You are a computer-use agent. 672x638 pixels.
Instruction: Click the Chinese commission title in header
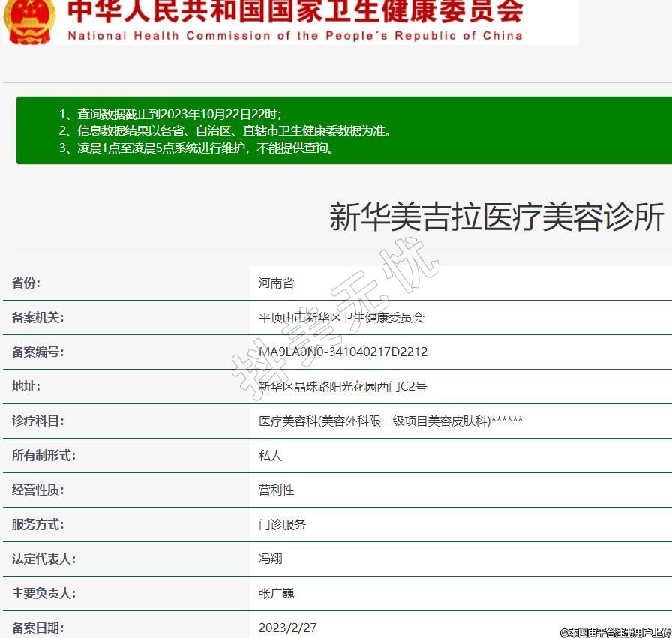pyautogui.click(x=295, y=12)
